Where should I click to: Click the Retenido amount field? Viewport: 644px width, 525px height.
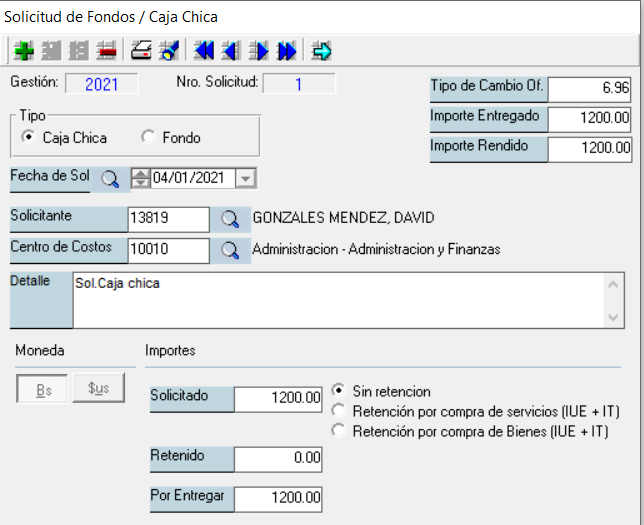[278, 458]
